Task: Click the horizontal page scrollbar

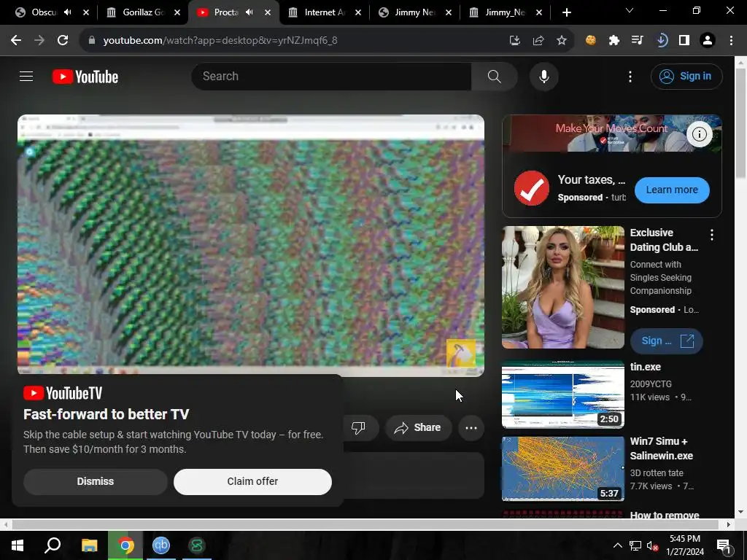Action: (x=365, y=524)
